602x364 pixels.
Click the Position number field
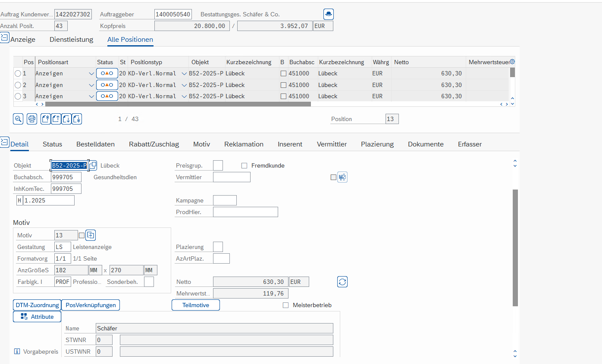[392, 119]
